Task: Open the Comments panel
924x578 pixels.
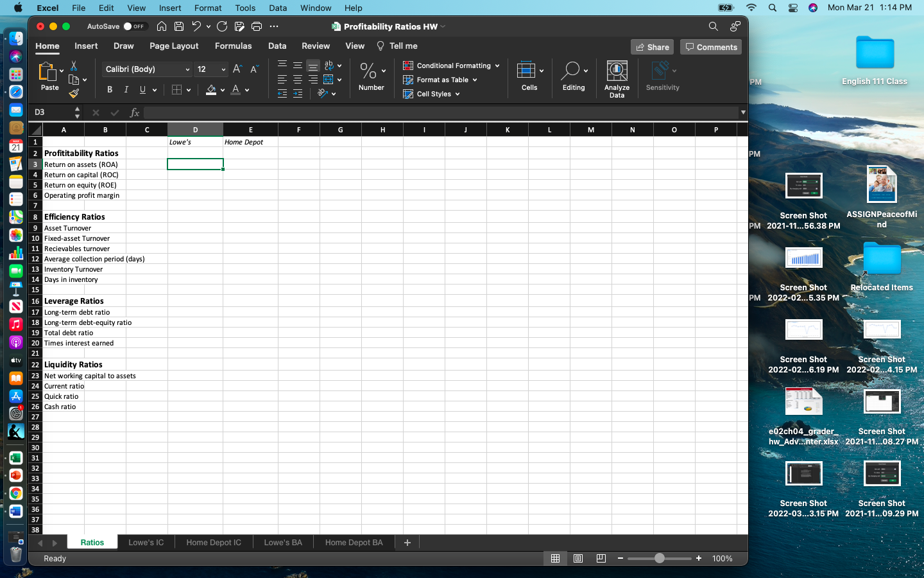Action: pyautogui.click(x=710, y=47)
